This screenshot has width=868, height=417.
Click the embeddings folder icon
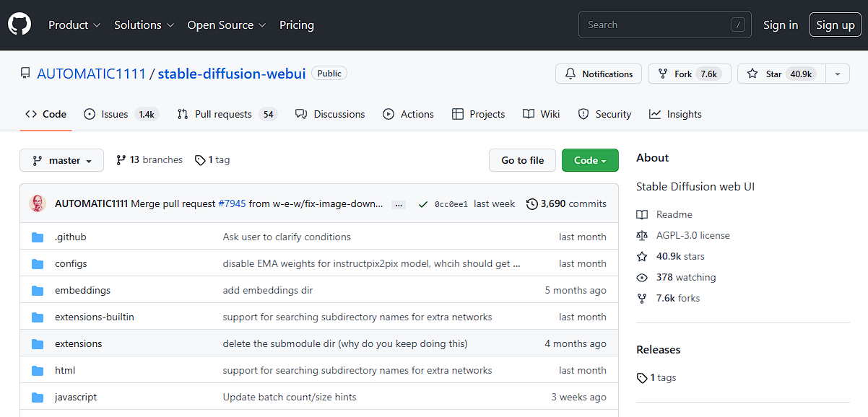[x=38, y=290]
